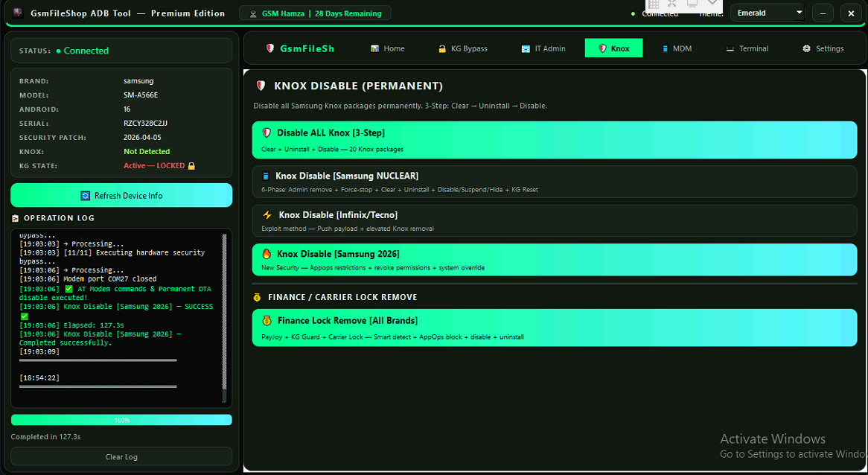The width and height of the screenshot is (868, 475).
Task: Click the GSM Hamza 28 Days Remaining badge
Action: 315,13
